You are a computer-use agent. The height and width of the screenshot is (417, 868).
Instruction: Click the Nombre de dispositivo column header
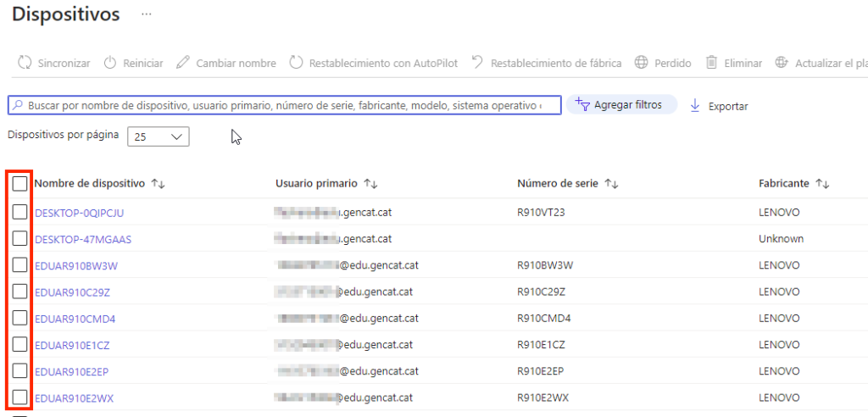(x=90, y=184)
